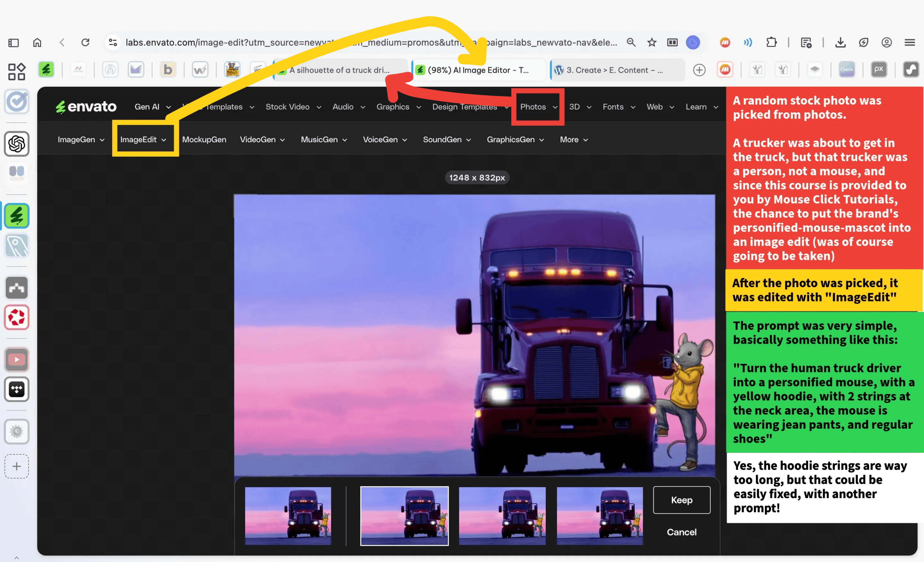Toggle the sidebar panel icon
Image resolution: width=924 pixels, height=562 pixels.
[13, 42]
